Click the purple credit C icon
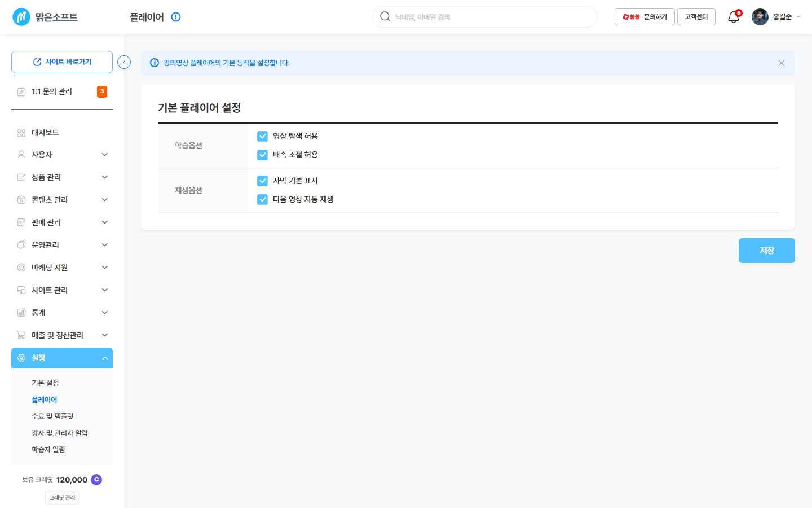812x508 pixels. click(96, 480)
